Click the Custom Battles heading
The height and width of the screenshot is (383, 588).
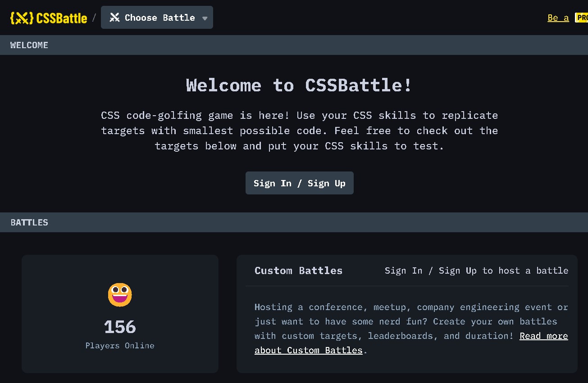tap(298, 270)
